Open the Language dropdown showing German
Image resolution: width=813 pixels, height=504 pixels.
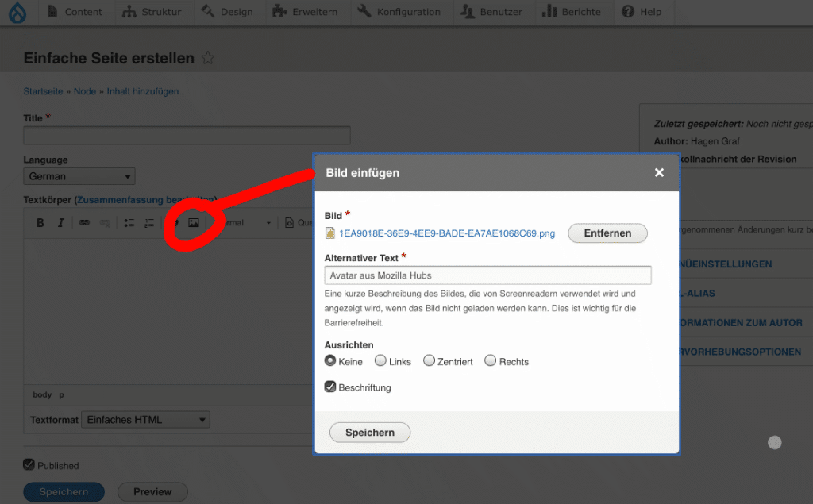point(79,176)
